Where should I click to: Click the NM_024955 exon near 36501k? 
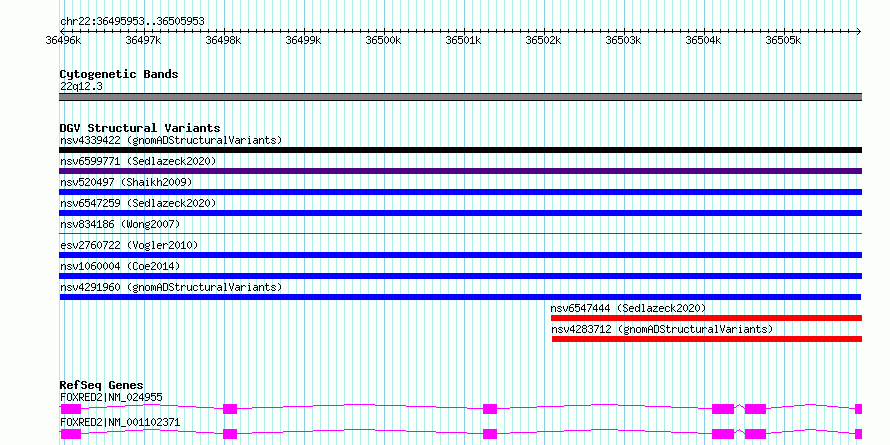490,409
